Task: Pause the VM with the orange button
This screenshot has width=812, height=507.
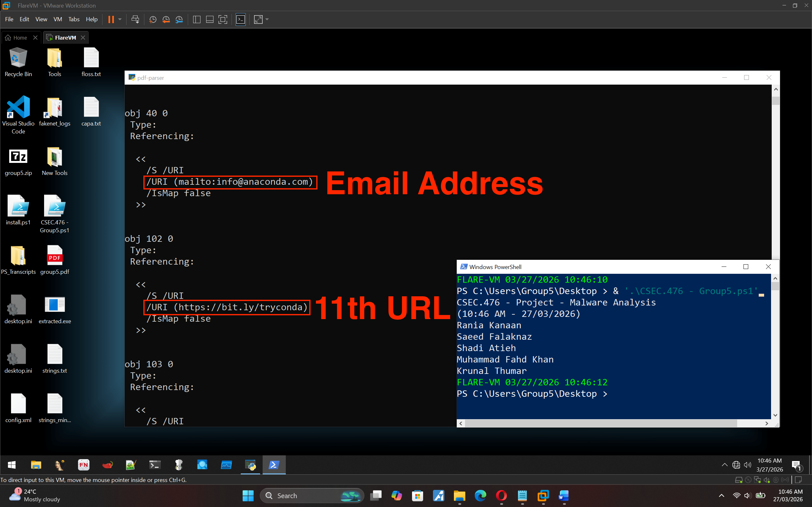Action: click(x=111, y=19)
